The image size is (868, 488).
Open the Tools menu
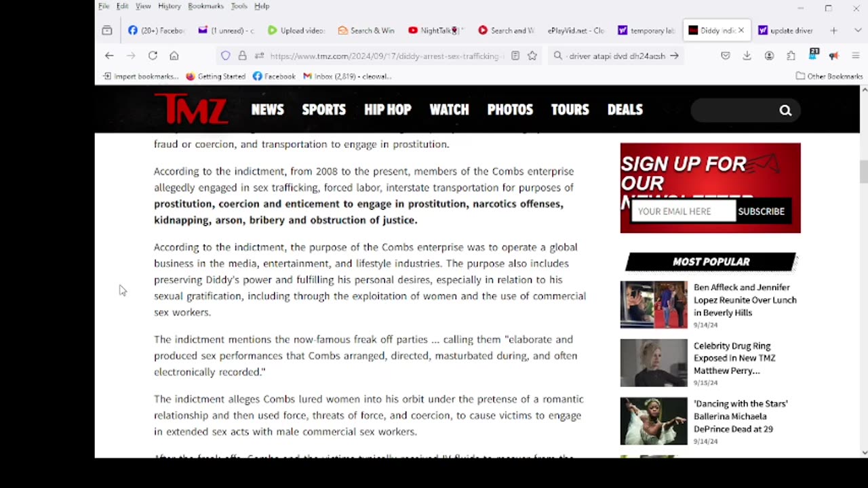[x=239, y=6]
